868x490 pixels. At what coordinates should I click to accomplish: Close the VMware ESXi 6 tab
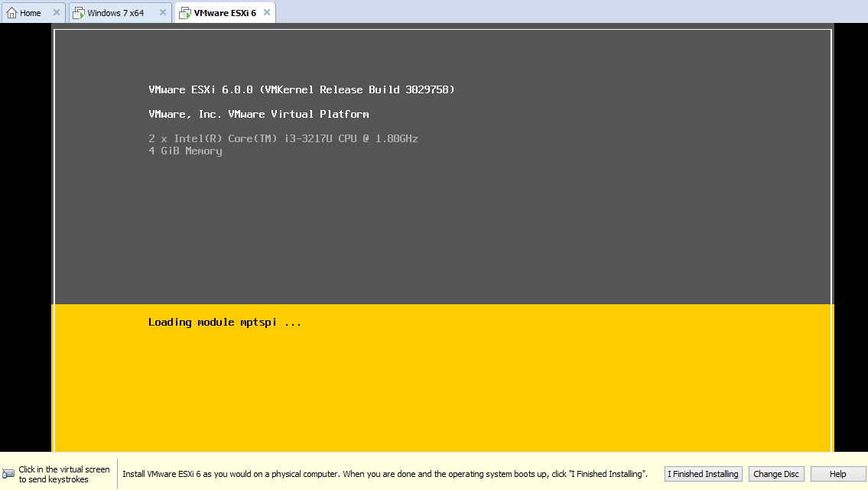tap(265, 13)
